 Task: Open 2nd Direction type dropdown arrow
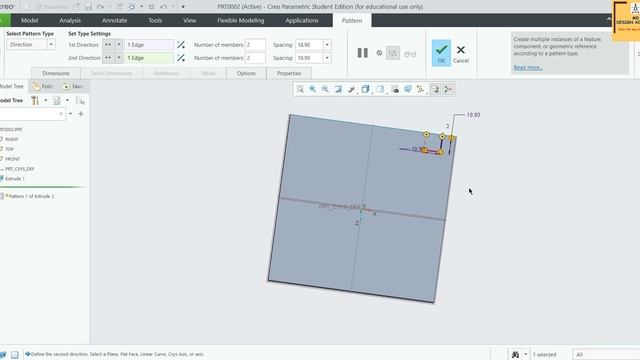pyautogui.click(x=119, y=58)
